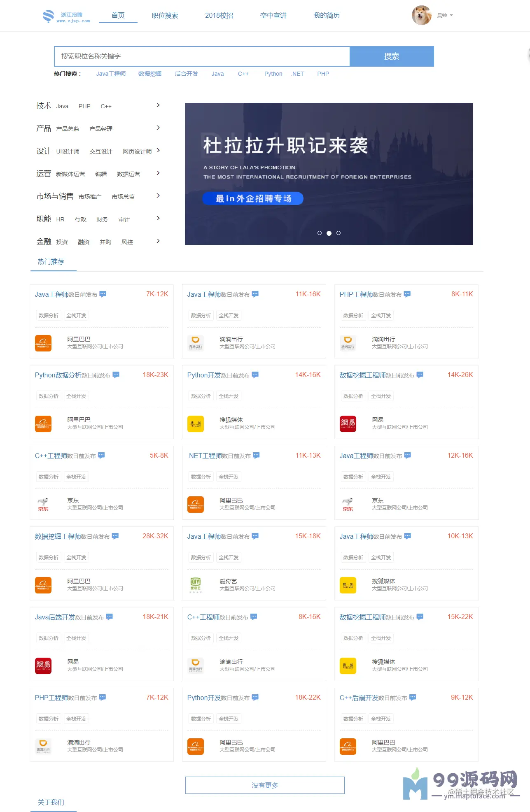The height and width of the screenshot is (812, 530).
Task: Open chat icon on Java工程师 15K-18K card
Action: click(x=255, y=536)
